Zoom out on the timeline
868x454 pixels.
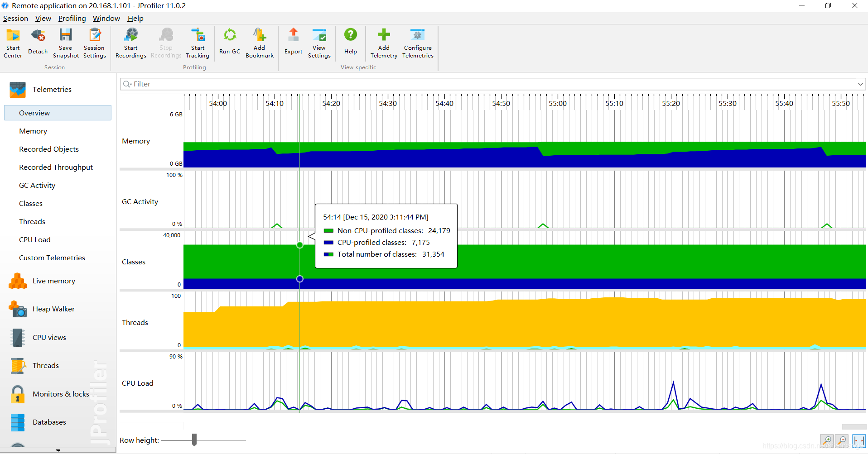click(x=842, y=440)
